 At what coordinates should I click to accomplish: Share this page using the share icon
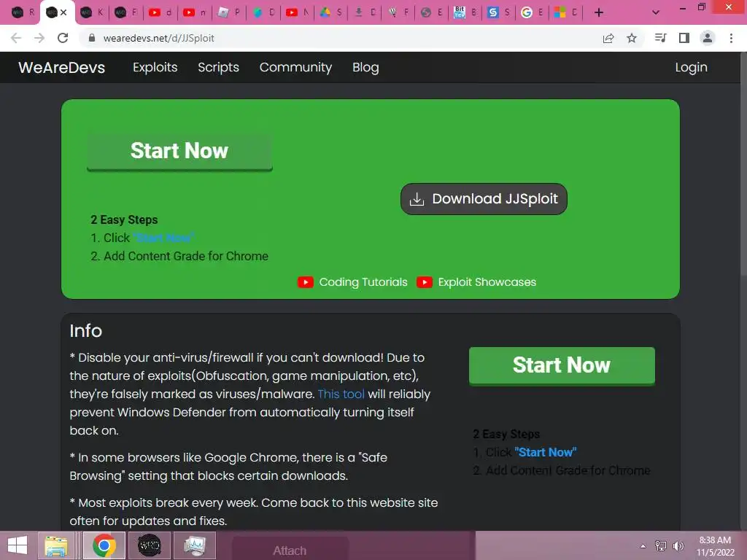click(x=608, y=38)
